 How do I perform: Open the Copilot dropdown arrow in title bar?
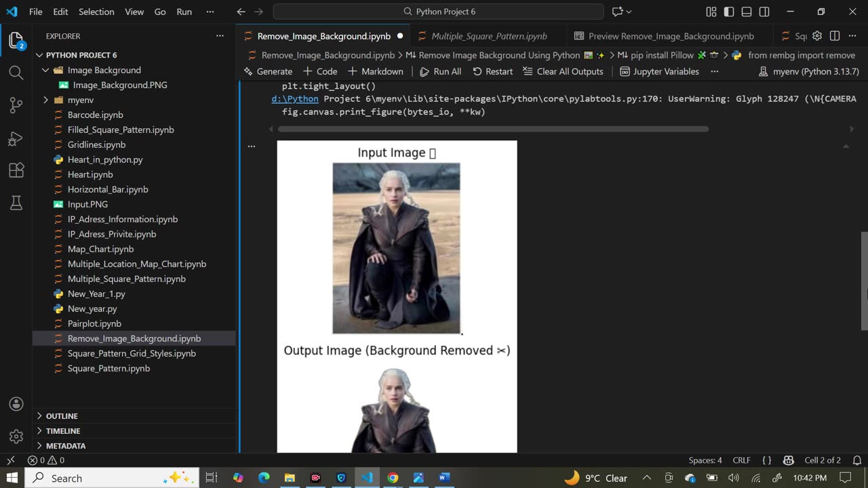click(x=629, y=12)
